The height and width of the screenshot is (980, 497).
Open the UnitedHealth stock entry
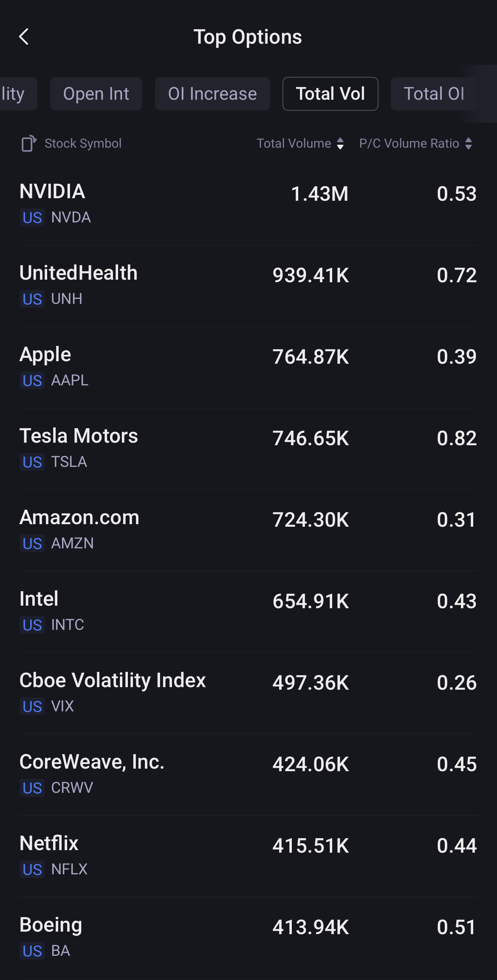248,285
